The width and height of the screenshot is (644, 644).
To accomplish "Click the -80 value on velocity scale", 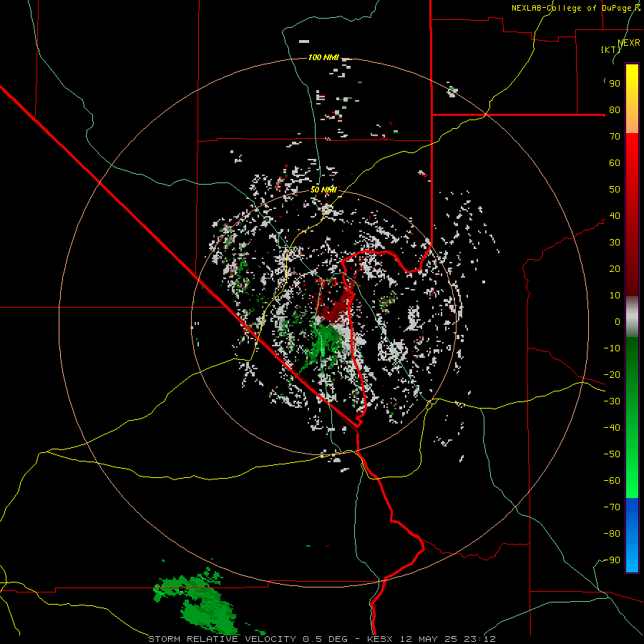I will pyautogui.click(x=612, y=534).
